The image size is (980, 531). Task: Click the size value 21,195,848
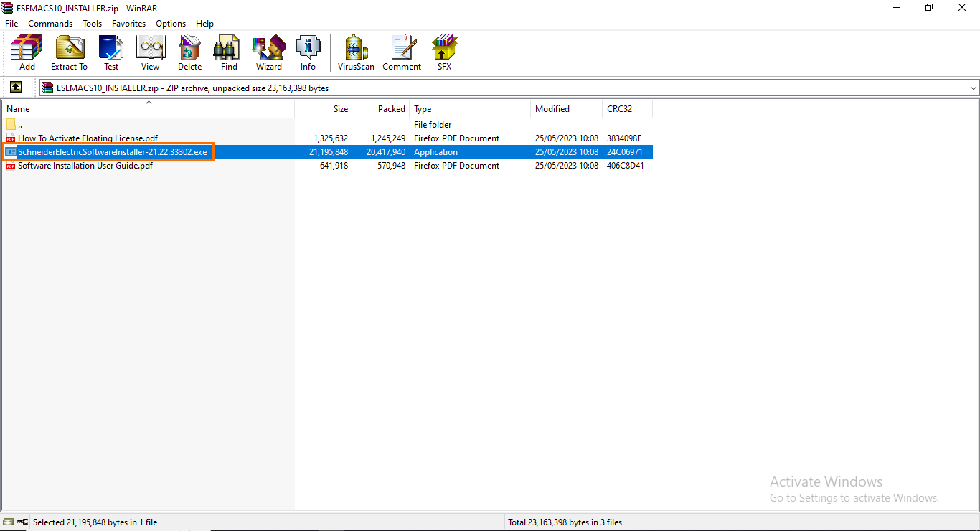(329, 152)
